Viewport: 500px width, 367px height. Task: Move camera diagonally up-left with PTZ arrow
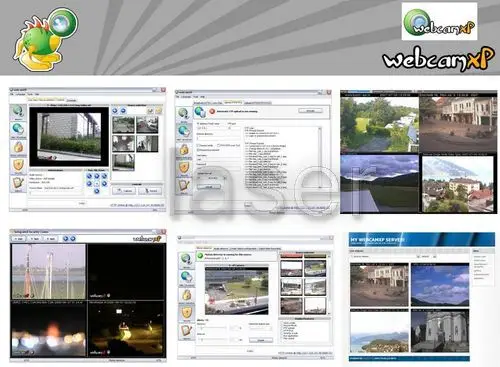(x=89, y=176)
